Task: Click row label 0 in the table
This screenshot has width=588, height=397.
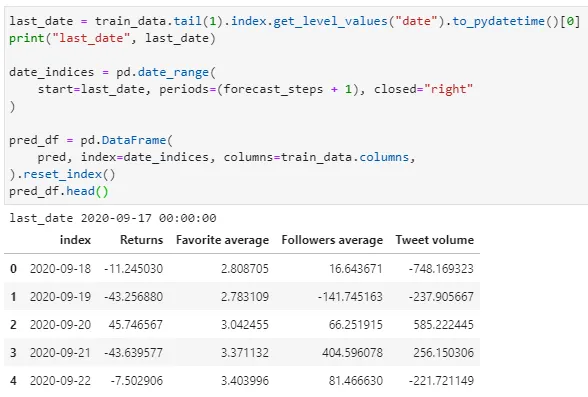Action: [x=14, y=268]
